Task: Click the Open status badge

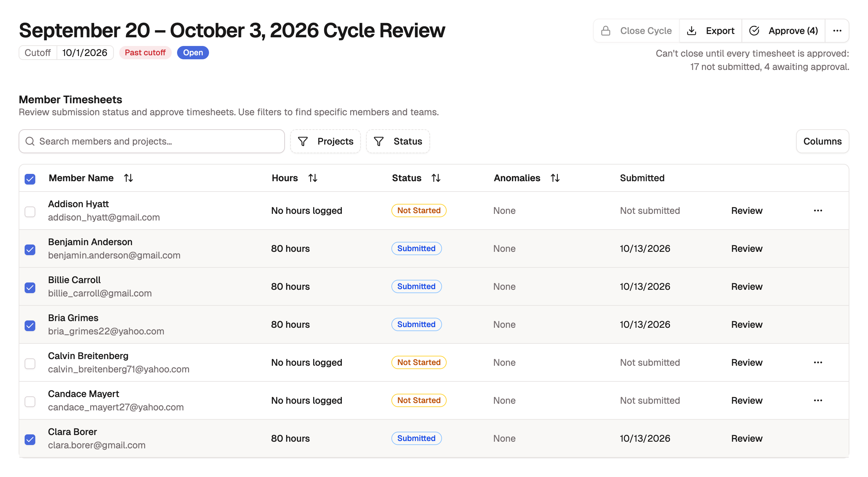Action: (x=193, y=53)
